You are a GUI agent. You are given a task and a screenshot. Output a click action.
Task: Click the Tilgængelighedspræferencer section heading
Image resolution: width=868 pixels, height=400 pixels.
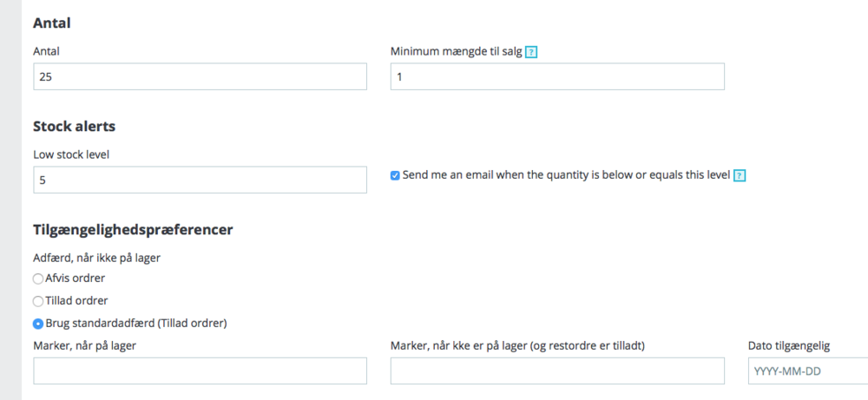point(133,230)
